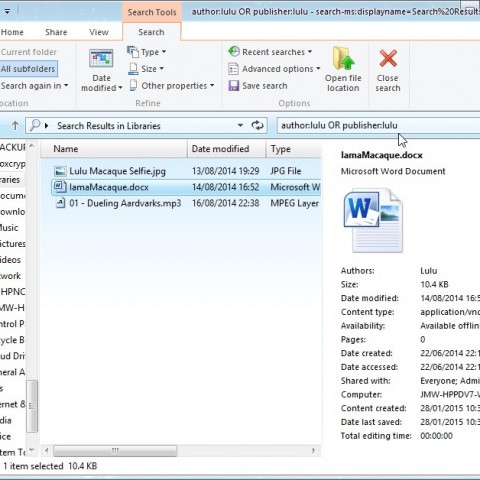Select Downloads in the navigation pane
480x480 pixels.
pyautogui.click(x=12, y=212)
